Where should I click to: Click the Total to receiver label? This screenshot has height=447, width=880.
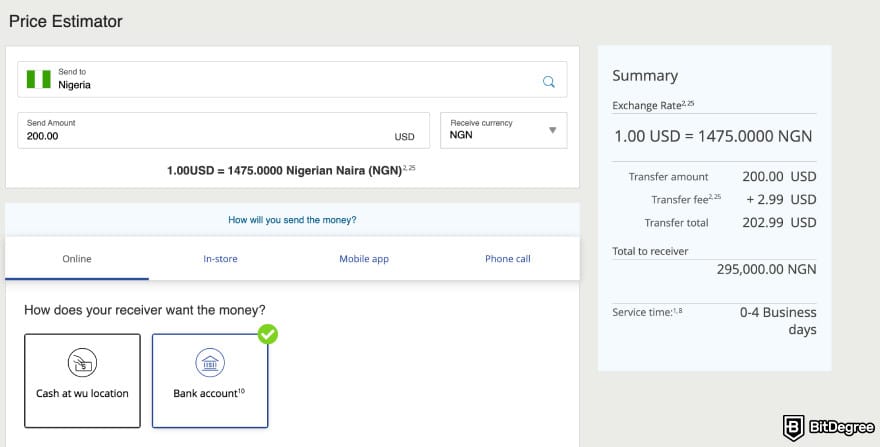coord(650,251)
